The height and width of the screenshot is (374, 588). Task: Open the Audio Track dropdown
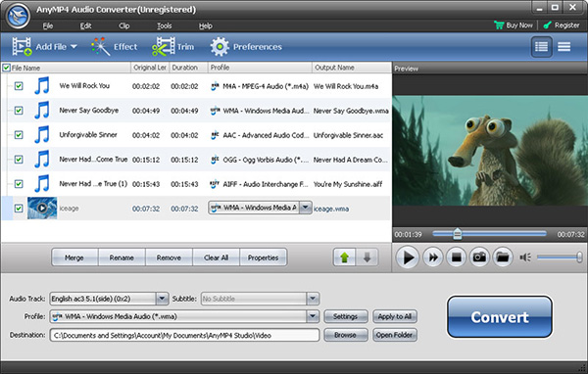[x=162, y=299]
